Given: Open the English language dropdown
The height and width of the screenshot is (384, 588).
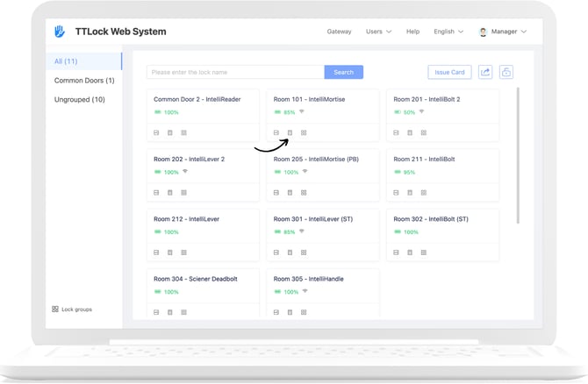Looking at the screenshot, I should click(448, 32).
